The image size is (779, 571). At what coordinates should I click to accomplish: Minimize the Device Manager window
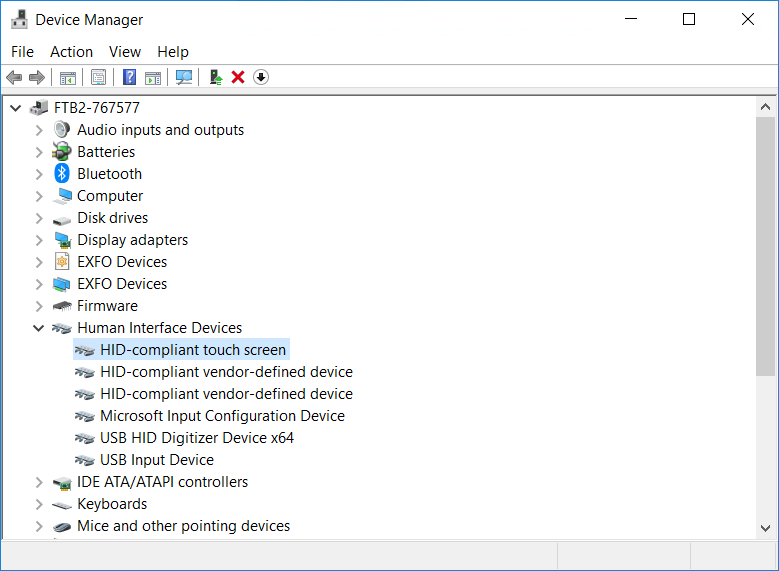(x=631, y=19)
